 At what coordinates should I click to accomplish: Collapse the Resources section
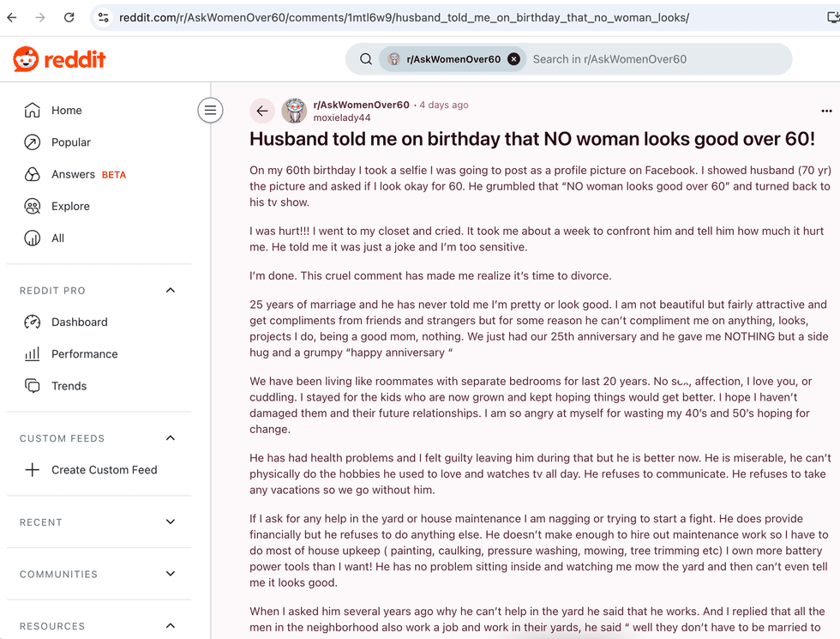point(171,625)
